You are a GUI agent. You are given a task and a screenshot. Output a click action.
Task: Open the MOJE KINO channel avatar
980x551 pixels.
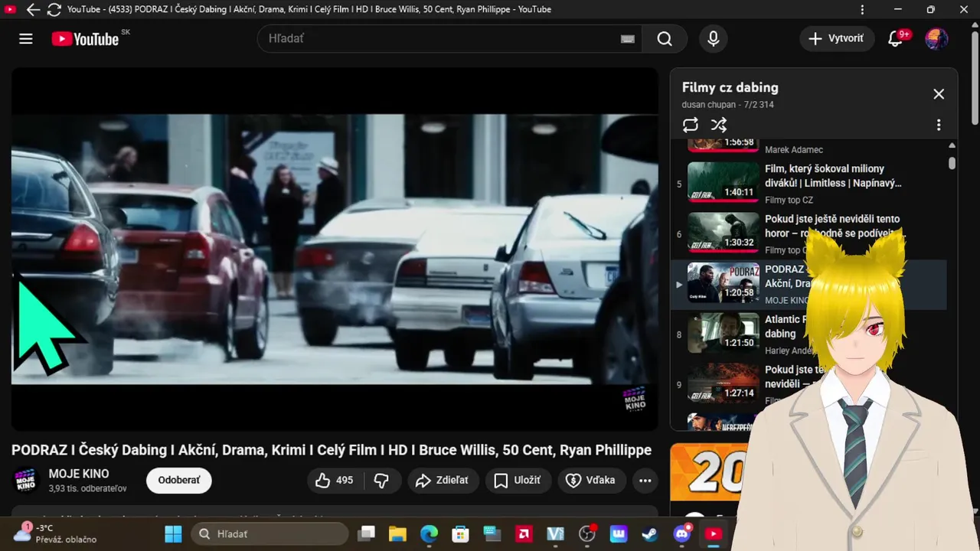pos(25,481)
